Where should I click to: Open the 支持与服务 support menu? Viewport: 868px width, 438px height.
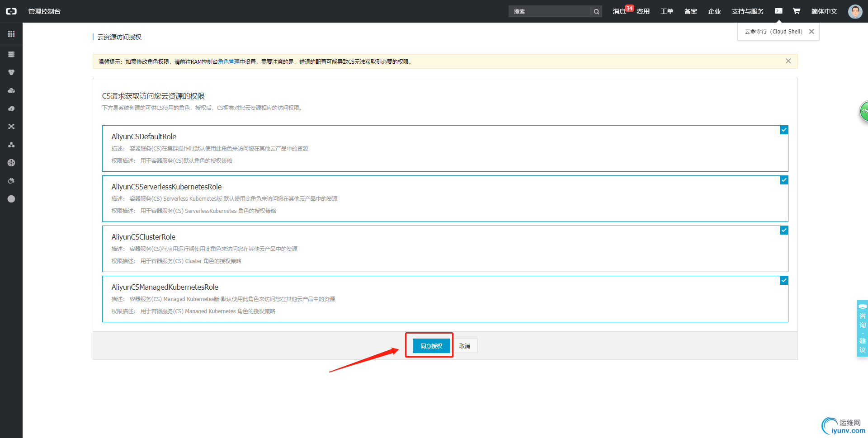[x=748, y=11]
